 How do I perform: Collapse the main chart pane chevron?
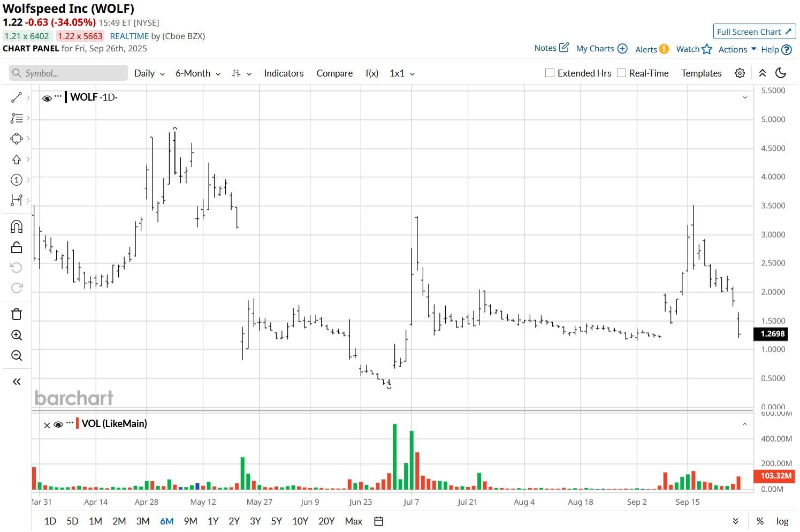click(744, 97)
